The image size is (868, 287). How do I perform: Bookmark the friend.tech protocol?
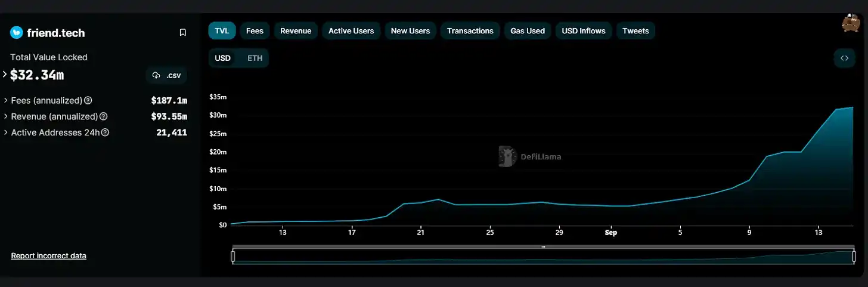(x=183, y=33)
